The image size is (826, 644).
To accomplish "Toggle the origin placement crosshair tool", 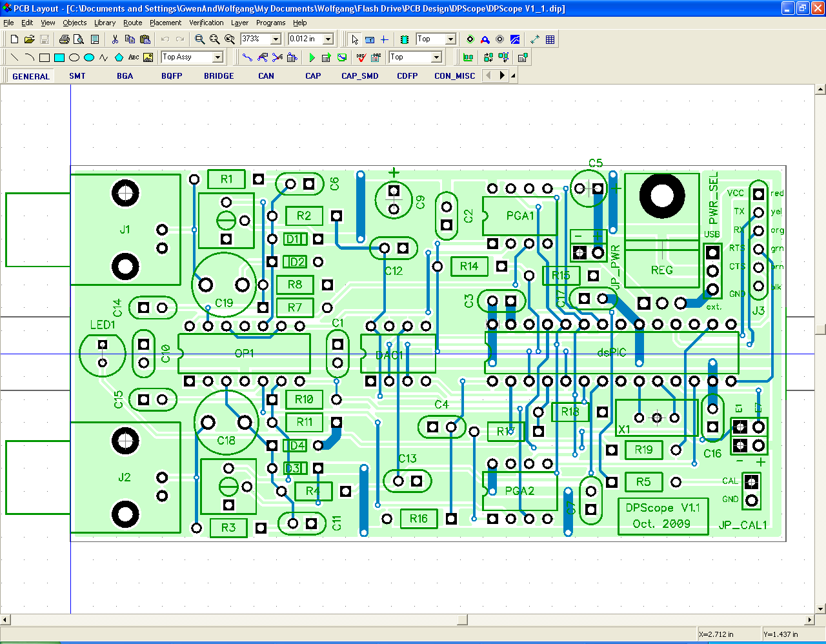I will pos(385,39).
